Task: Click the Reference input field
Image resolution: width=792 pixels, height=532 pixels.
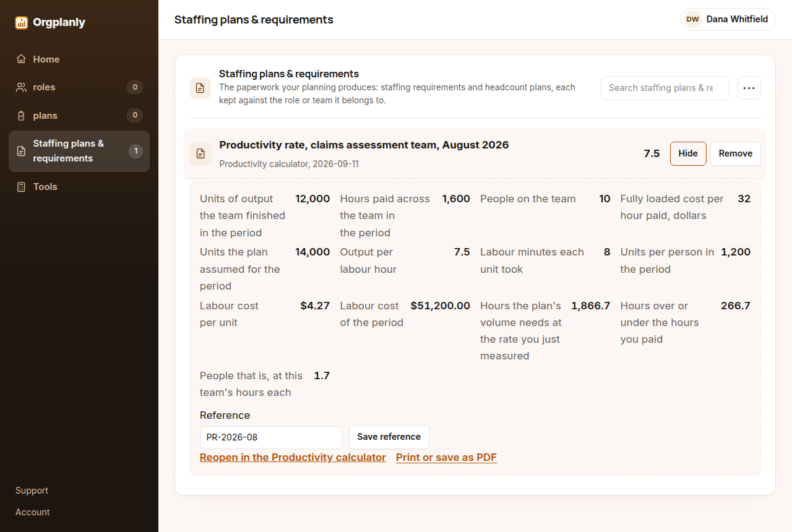Action: tap(271, 437)
